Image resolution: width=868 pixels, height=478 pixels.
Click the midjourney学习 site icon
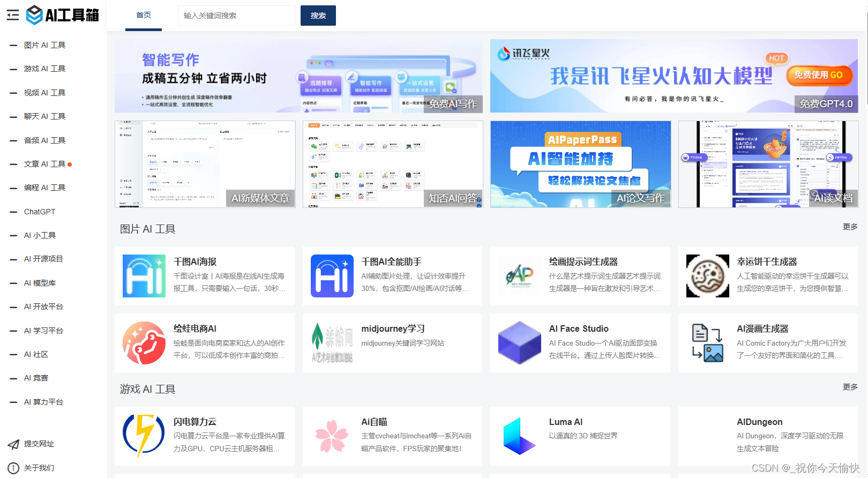[332, 343]
